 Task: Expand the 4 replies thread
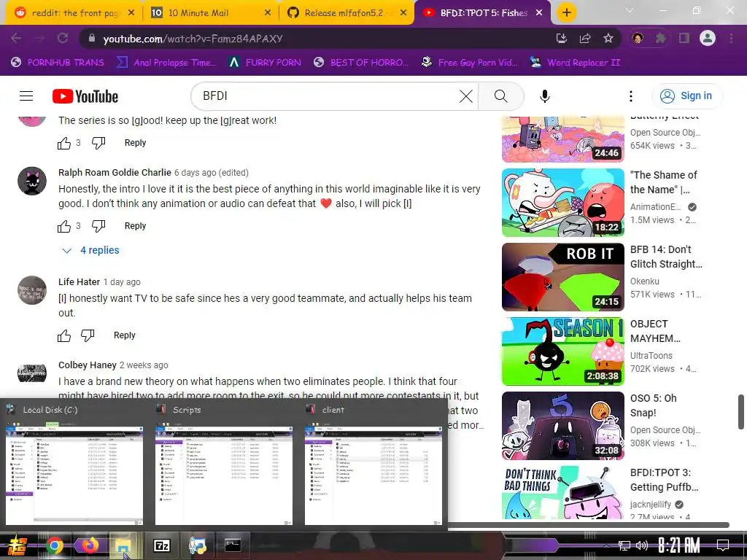click(91, 251)
